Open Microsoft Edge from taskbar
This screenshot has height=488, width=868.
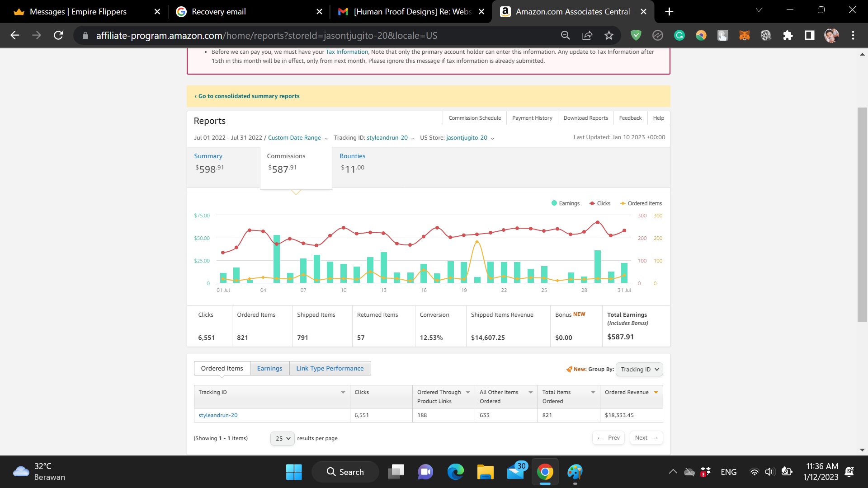[455, 472]
